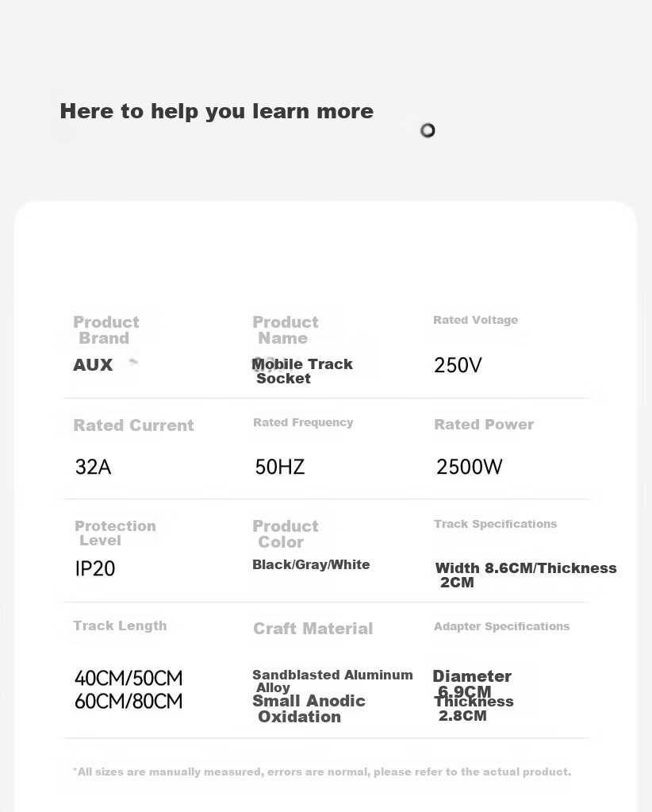The image size is (652, 812).
Task: Click the Sandblasted Aluminum Alloy text
Action: (332, 681)
